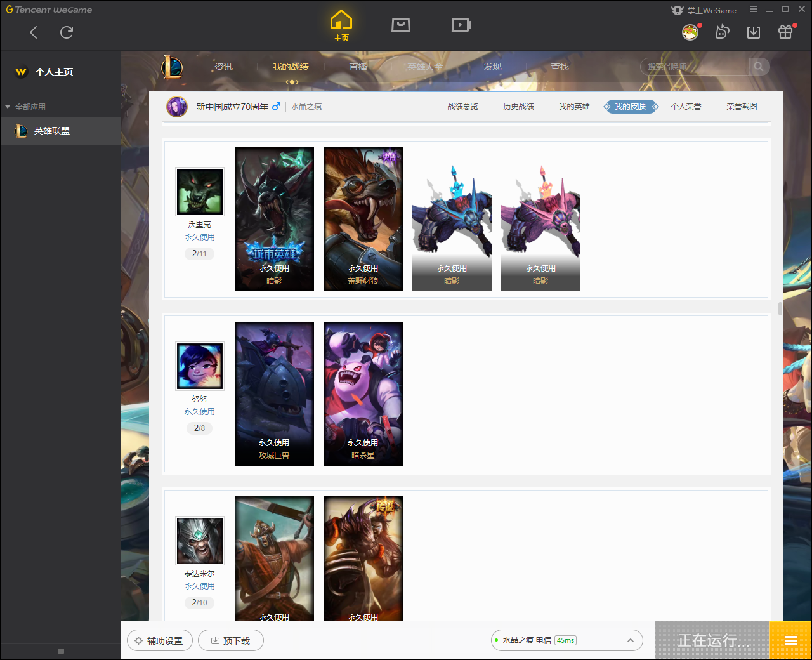The width and height of the screenshot is (812, 660).
Task: Switch to the 直播 tab
Action: (358, 67)
